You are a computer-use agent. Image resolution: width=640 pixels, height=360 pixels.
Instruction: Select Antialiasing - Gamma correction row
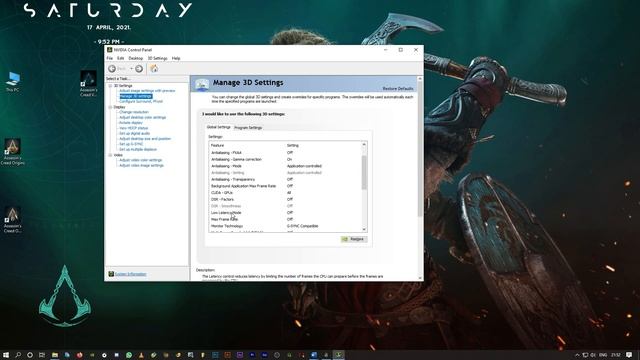tap(285, 159)
